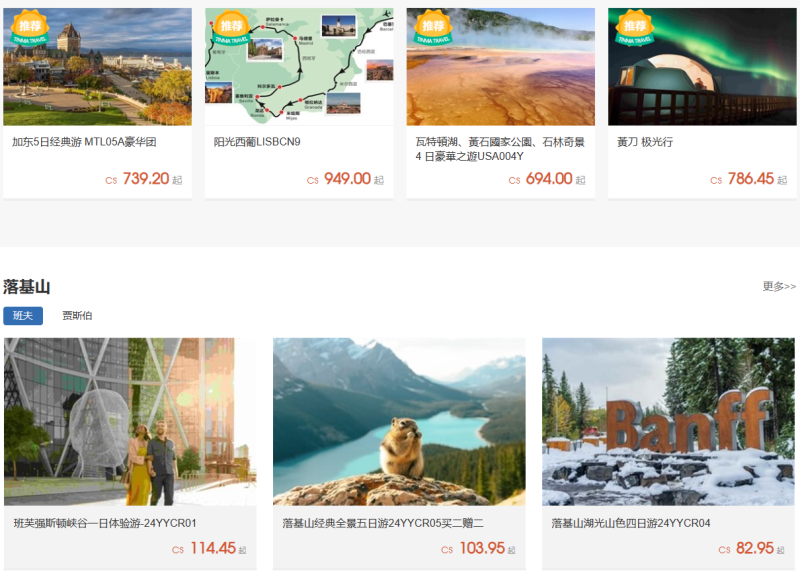Image resolution: width=800 pixels, height=581 pixels.
Task: Open 阳光西葡LISBCN9 tour title
Action: click(257, 142)
